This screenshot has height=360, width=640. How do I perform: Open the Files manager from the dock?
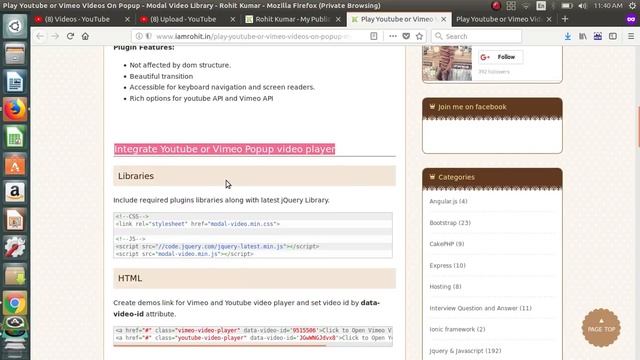pos(15,54)
